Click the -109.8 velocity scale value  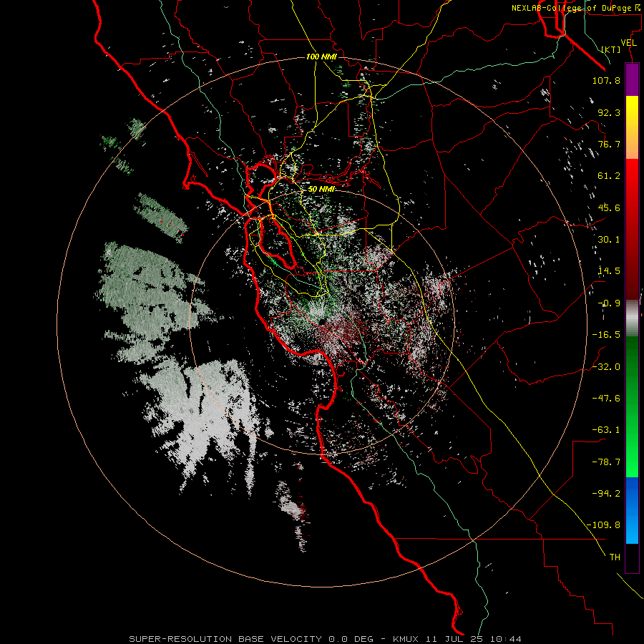click(x=603, y=525)
